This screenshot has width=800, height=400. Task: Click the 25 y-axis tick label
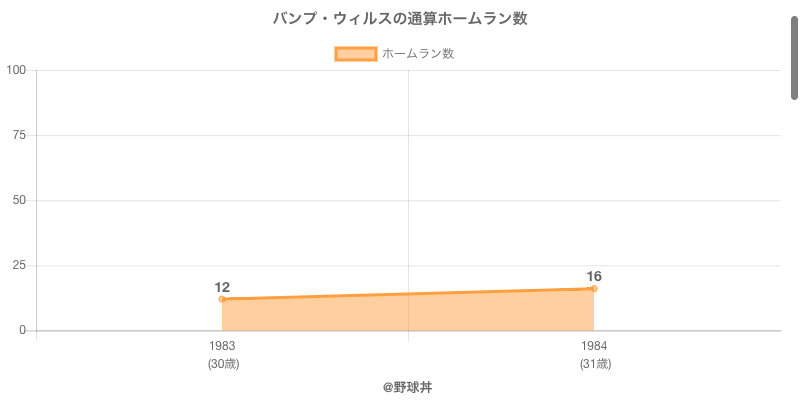tap(20, 265)
